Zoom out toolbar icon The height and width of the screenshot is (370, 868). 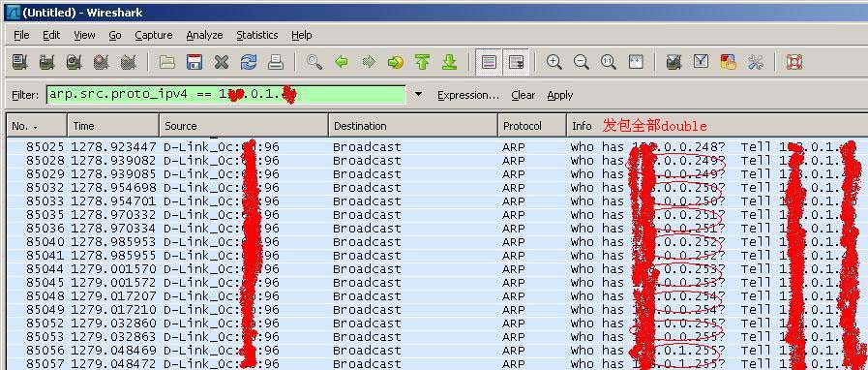582,62
